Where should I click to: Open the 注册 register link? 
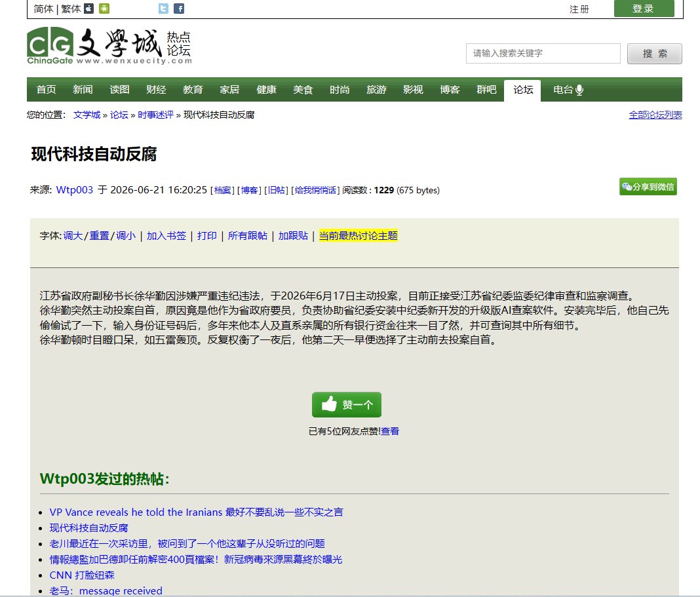click(579, 9)
